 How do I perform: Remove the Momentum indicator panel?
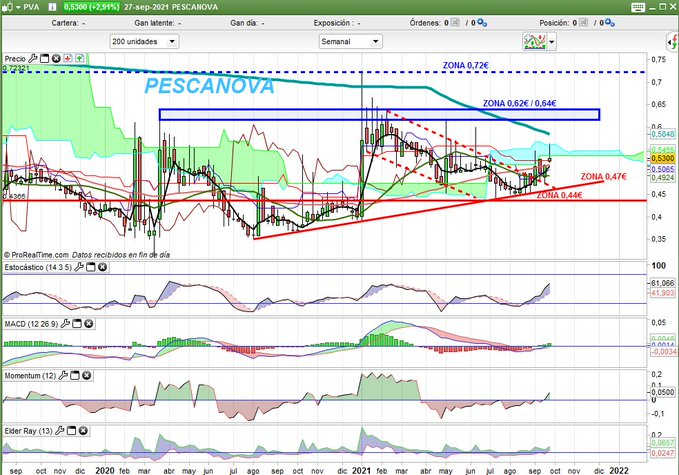pos(87,375)
